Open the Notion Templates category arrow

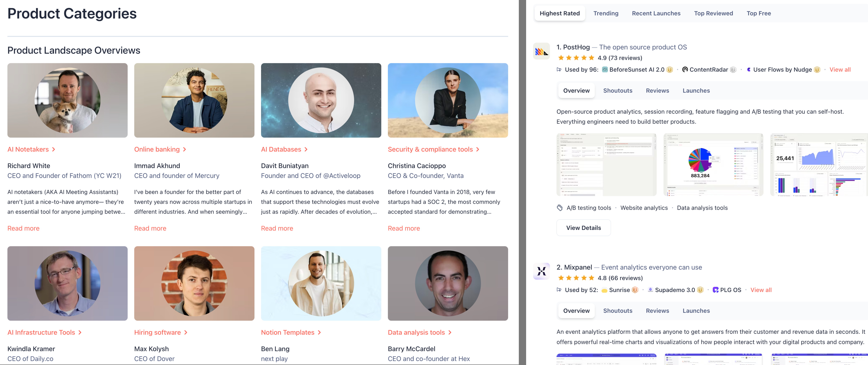click(x=319, y=333)
